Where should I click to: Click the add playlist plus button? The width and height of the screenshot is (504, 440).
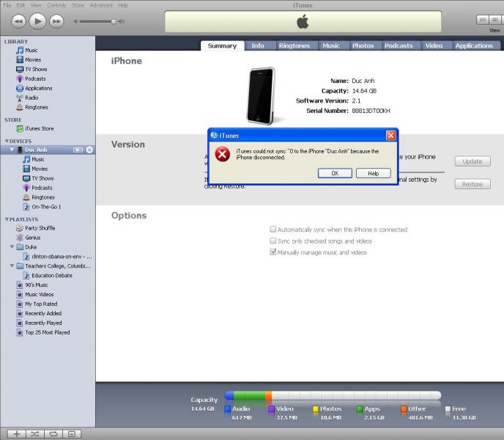pyautogui.click(x=16, y=434)
